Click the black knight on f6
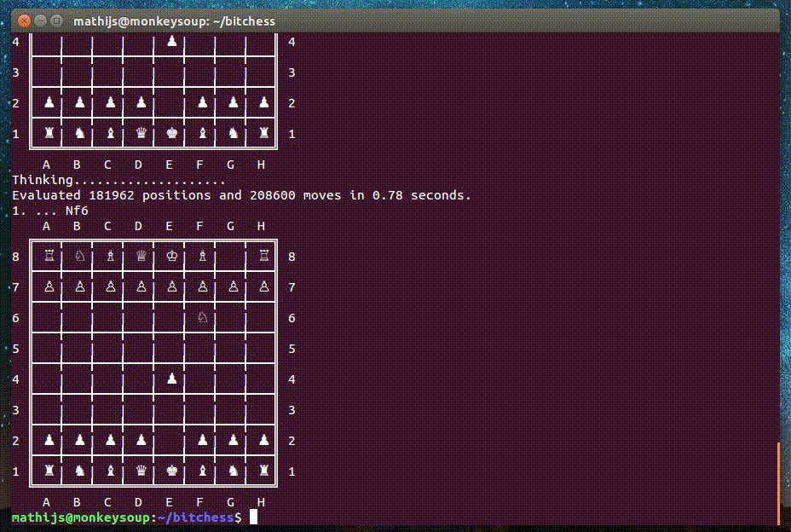The image size is (791, 532). 203,316
